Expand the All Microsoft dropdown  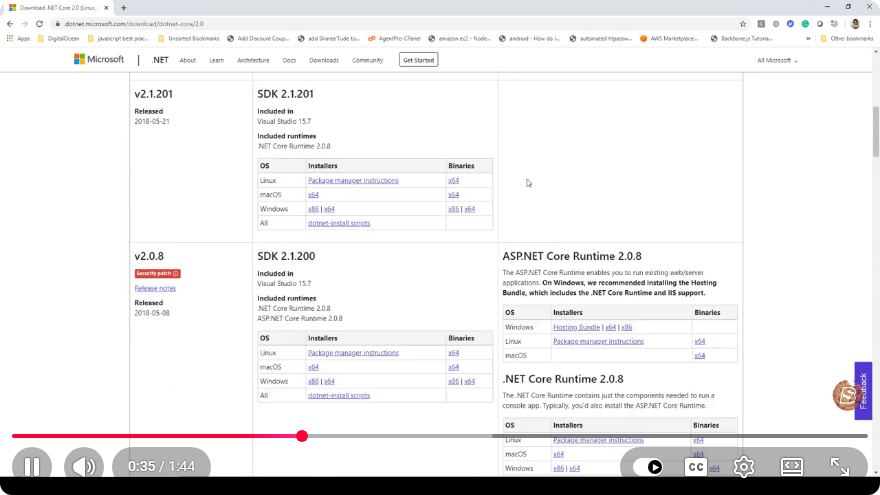coord(777,60)
